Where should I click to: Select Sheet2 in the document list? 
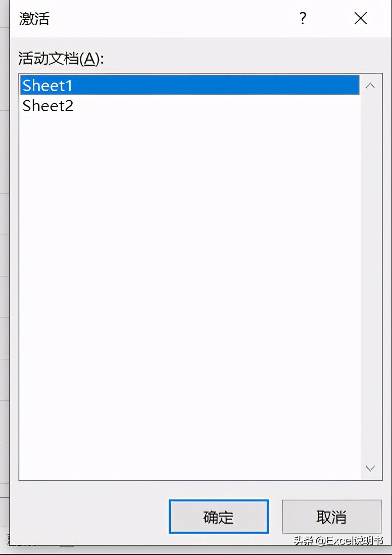[48, 106]
